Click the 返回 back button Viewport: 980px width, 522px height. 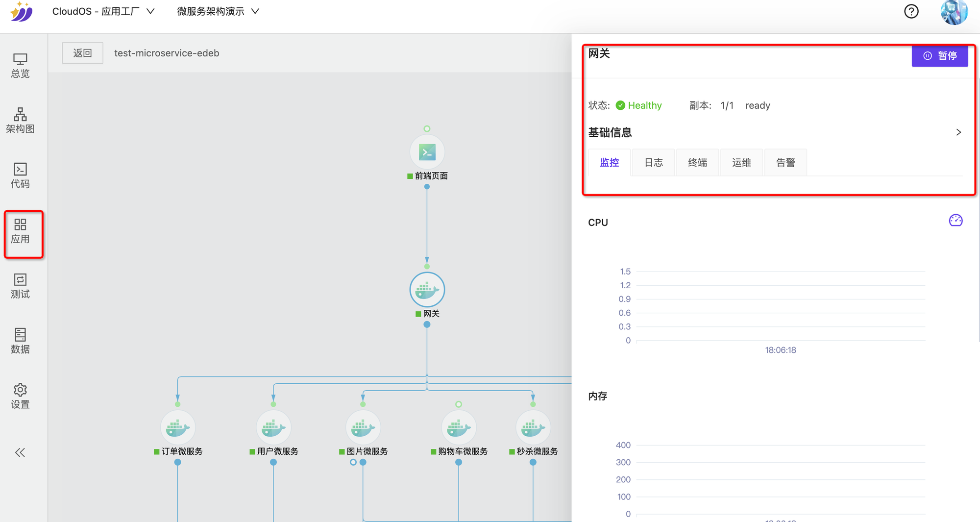(x=82, y=52)
